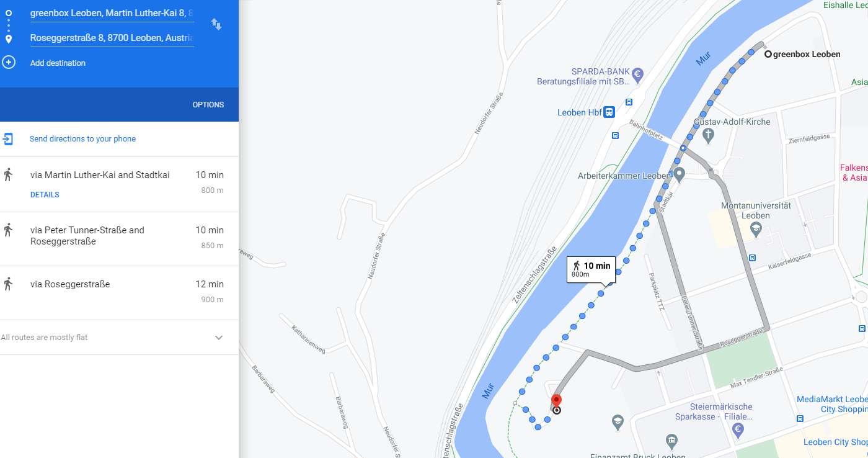Select Leoben Hbf train station icon
Image resolution: width=868 pixels, height=458 pixels.
pyautogui.click(x=609, y=112)
